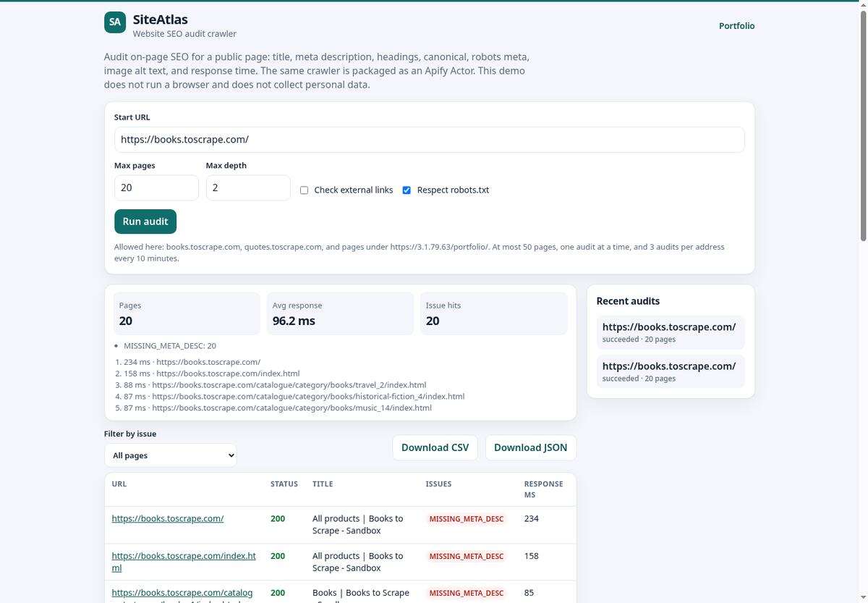Click MISSING_META_DESC badge in the 234 ms row
This screenshot has width=868, height=603.
coord(467,519)
